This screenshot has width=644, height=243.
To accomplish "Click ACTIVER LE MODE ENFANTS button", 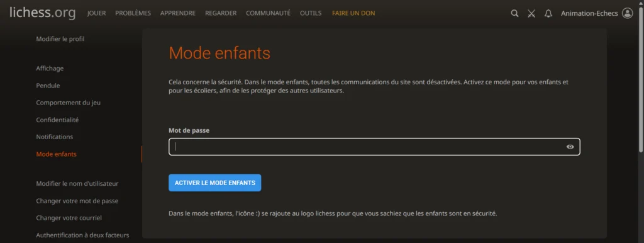I will click(x=215, y=183).
